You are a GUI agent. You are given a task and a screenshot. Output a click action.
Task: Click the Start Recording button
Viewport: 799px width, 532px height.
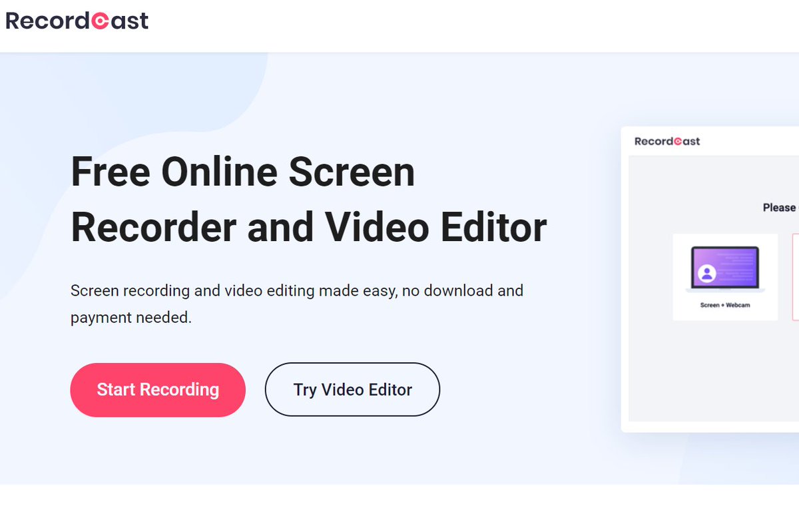[158, 390]
